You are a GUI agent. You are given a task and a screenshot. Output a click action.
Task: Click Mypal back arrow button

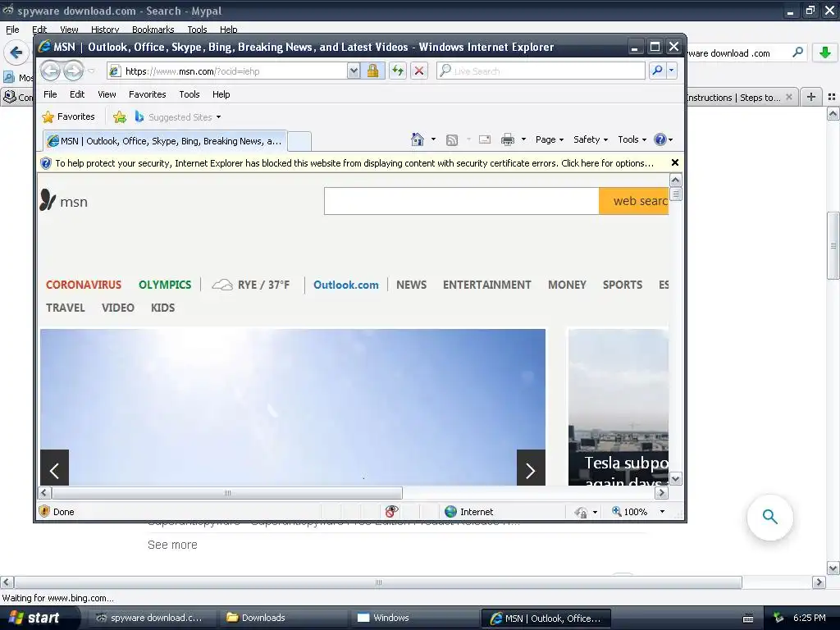tap(16, 52)
